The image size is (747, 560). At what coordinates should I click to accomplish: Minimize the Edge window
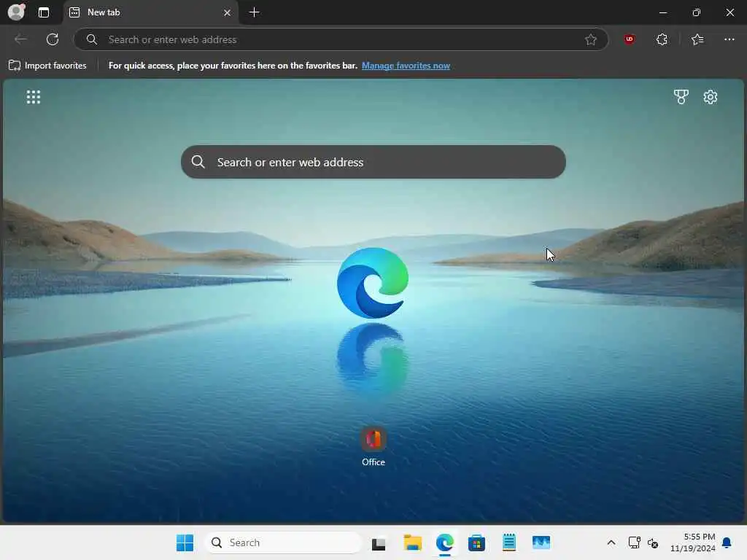[662, 12]
